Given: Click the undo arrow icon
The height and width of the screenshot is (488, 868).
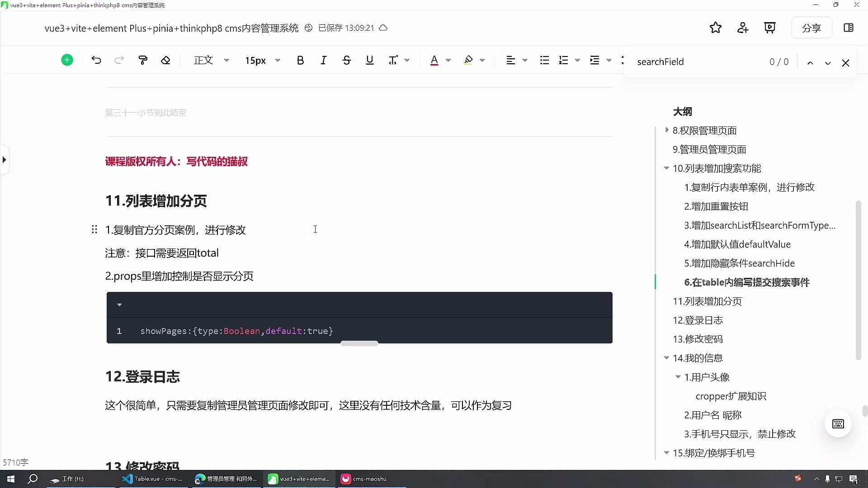Looking at the screenshot, I should [96, 60].
